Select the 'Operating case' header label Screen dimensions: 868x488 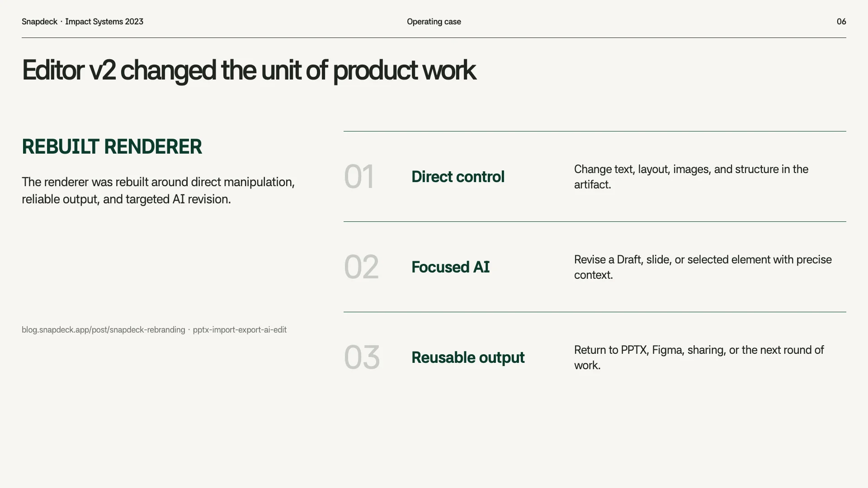(434, 22)
